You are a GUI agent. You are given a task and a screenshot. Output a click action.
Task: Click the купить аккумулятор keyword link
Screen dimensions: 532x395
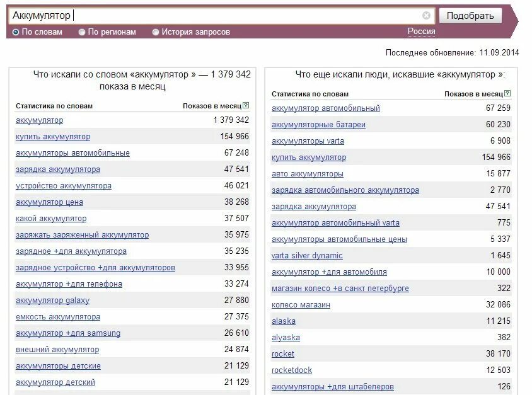53,137
